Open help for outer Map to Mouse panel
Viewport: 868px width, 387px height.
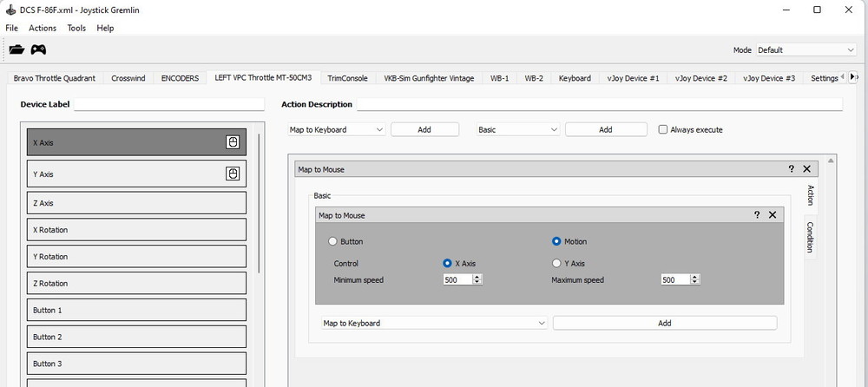pyautogui.click(x=791, y=169)
